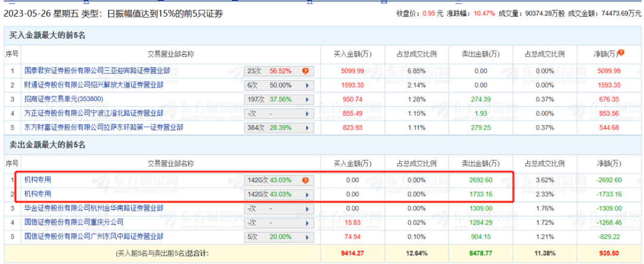
Task: Click the arrow icon in 方正证券 row badge
Action: [x=308, y=113]
